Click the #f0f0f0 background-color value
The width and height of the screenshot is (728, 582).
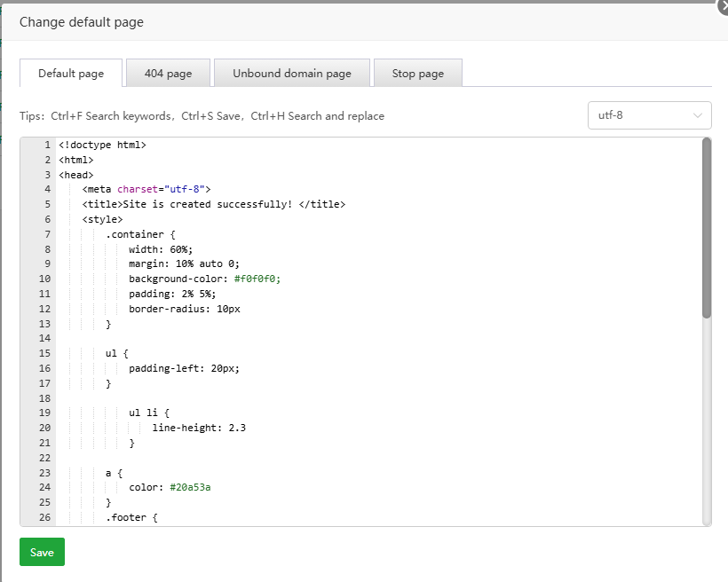257,279
